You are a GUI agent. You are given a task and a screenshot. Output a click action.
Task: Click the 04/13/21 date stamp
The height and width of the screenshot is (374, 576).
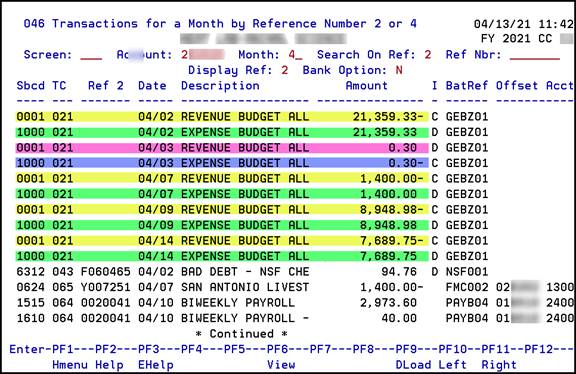[503, 24]
